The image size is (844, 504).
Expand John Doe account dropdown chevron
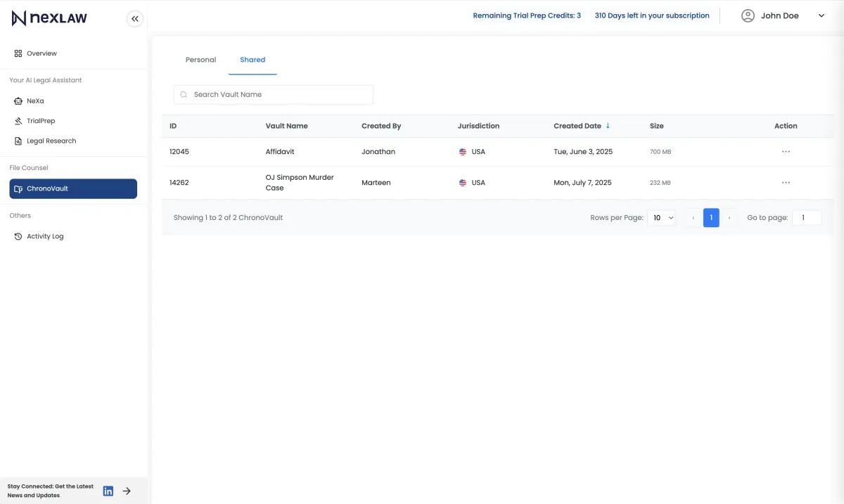click(x=821, y=15)
